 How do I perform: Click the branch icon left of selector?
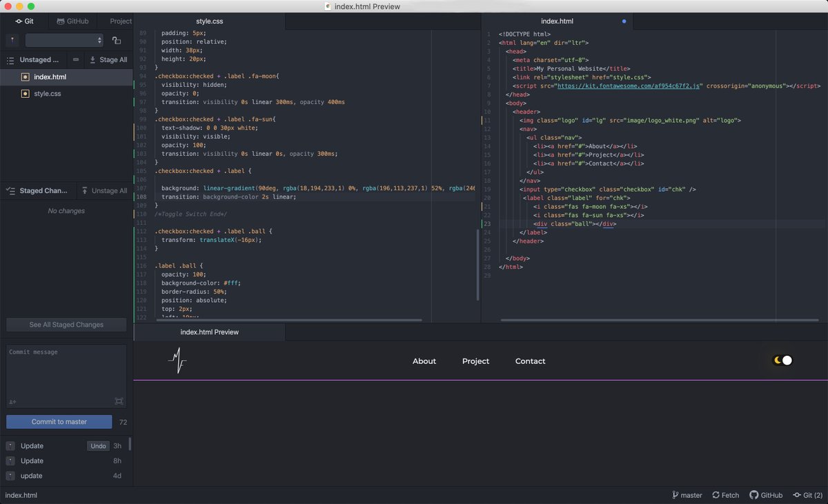(x=12, y=41)
